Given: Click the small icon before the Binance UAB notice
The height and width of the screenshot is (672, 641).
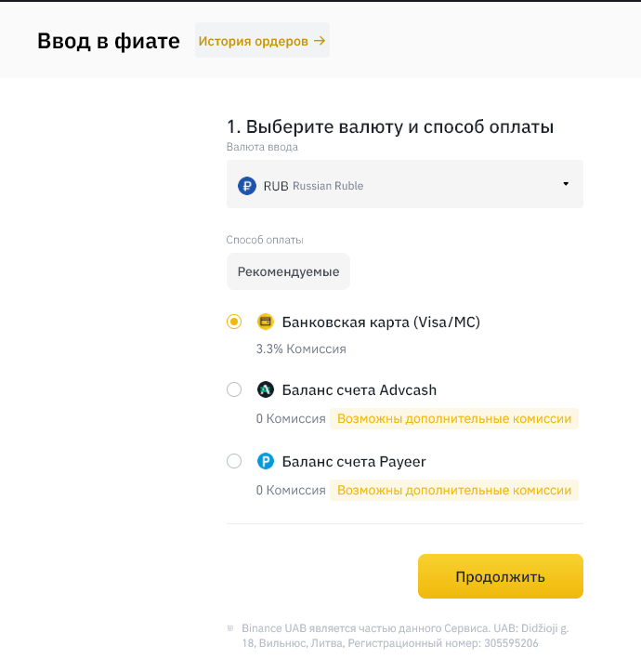Looking at the screenshot, I should point(230,628).
